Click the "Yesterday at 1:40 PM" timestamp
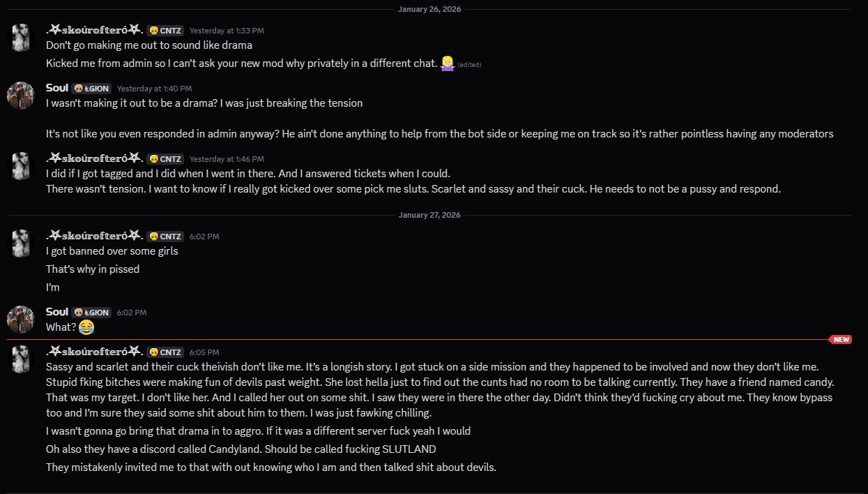Viewport: 868px width, 494px height. [154, 89]
